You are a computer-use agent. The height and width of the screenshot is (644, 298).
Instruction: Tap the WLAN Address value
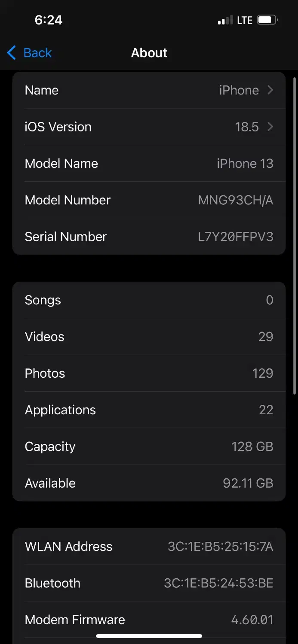220,547
